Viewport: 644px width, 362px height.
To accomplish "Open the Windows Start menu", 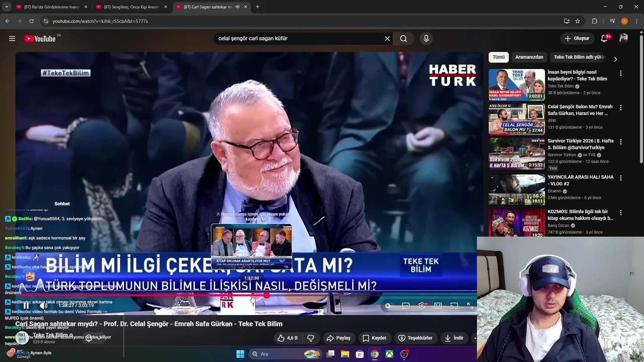I will [240, 354].
